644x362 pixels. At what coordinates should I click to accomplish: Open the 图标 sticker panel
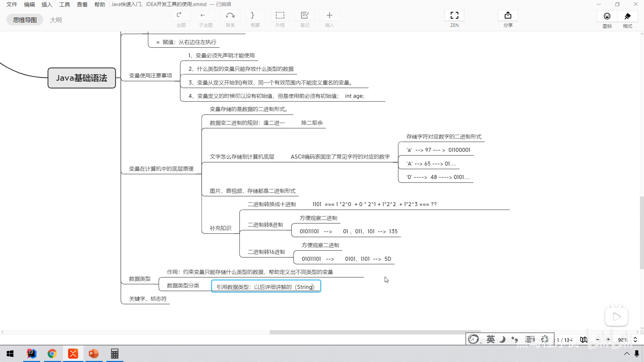(607, 16)
